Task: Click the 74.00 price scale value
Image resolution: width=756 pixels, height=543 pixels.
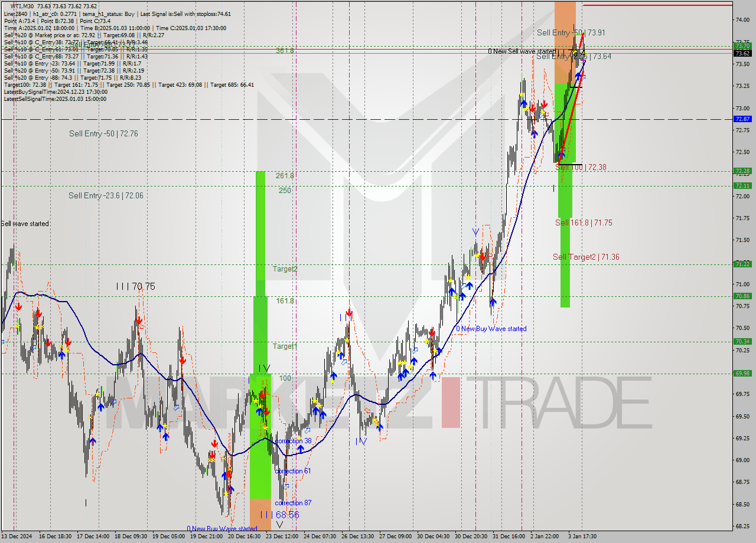Action: (x=742, y=20)
